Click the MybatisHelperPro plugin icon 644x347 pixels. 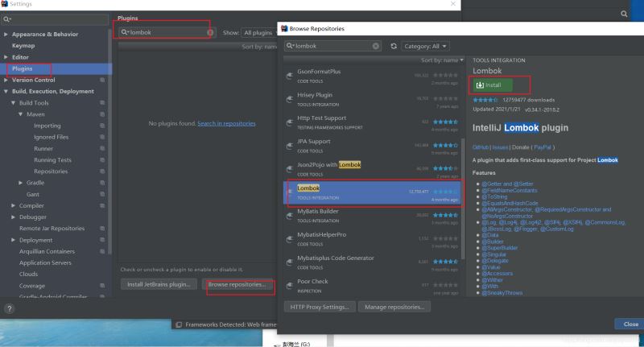pyautogui.click(x=290, y=239)
